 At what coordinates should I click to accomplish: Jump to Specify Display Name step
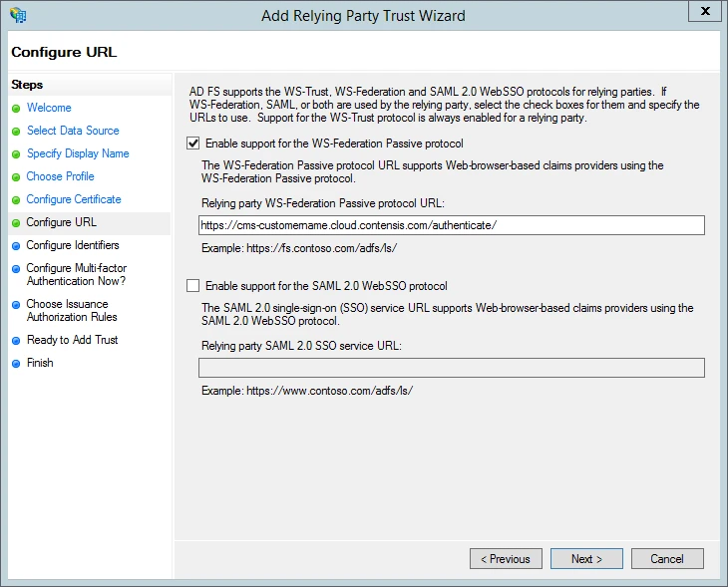pyautogui.click(x=78, y=153)
